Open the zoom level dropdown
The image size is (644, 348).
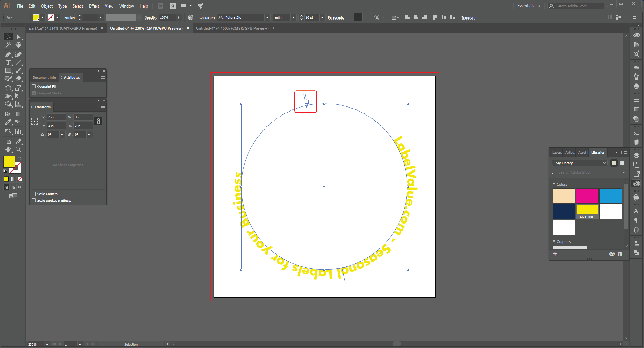pyautogui.click(x=47, y=344)
